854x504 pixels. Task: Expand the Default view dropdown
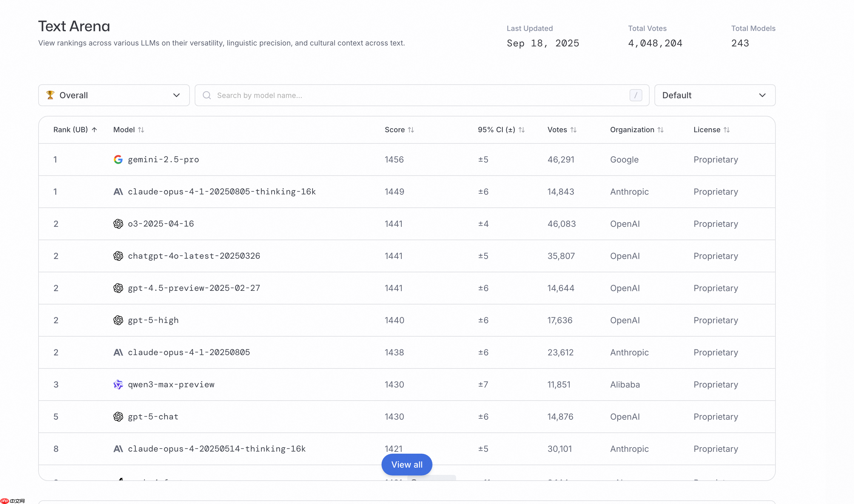[x=714, y=96]
